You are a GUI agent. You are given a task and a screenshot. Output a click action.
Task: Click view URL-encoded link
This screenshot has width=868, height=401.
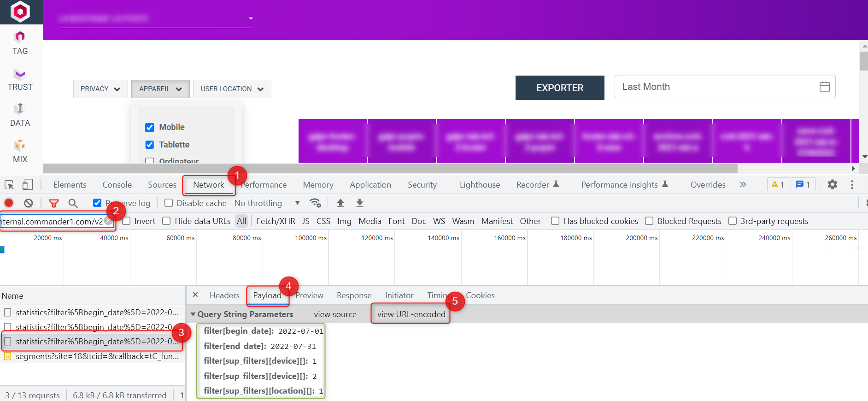411,314
